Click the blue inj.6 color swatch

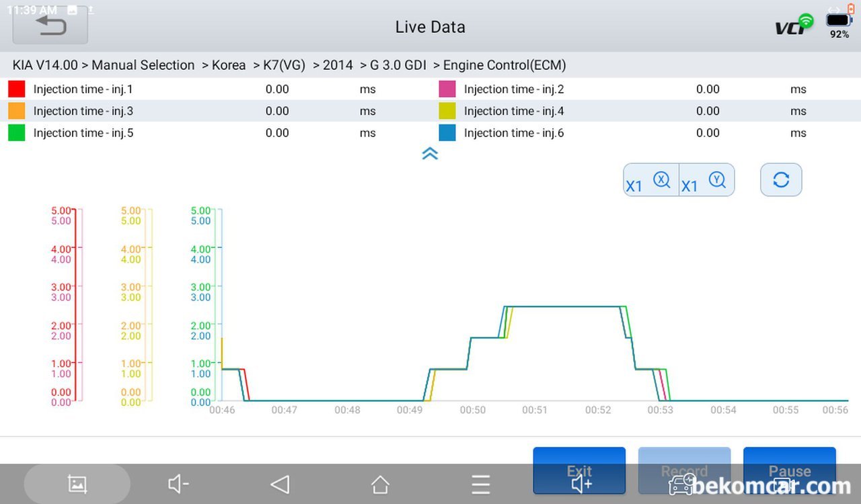[x=447, y=133]
